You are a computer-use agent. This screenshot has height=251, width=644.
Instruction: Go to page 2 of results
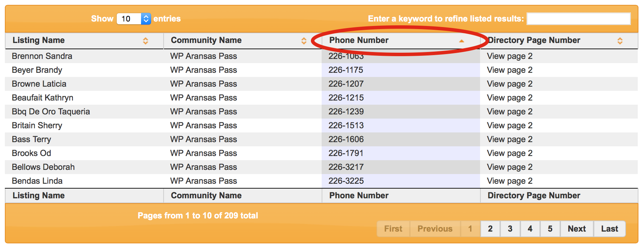(490, 229)
